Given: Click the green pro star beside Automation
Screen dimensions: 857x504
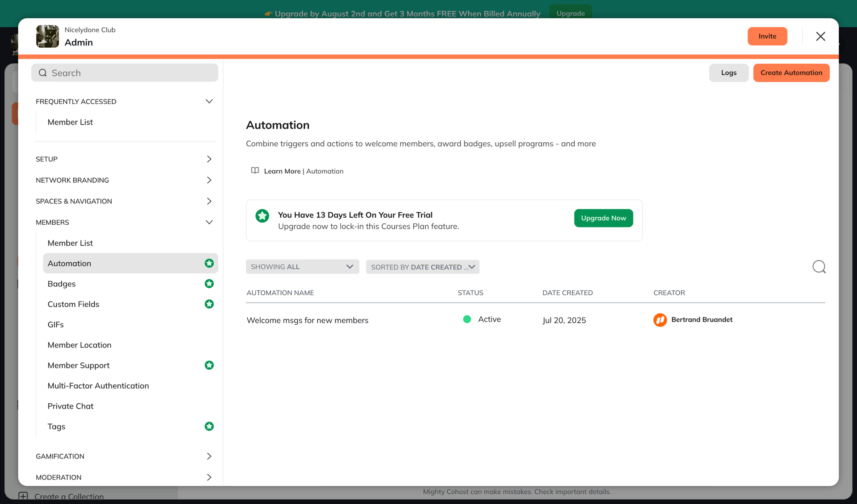Looking at the screenshot, I should coord(209,263).
